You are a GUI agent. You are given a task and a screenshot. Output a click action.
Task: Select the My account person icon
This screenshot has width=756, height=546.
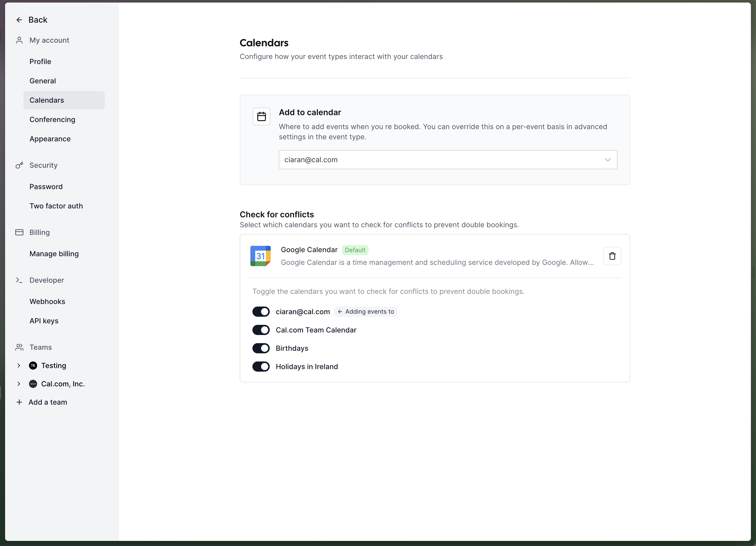(19, 40)
